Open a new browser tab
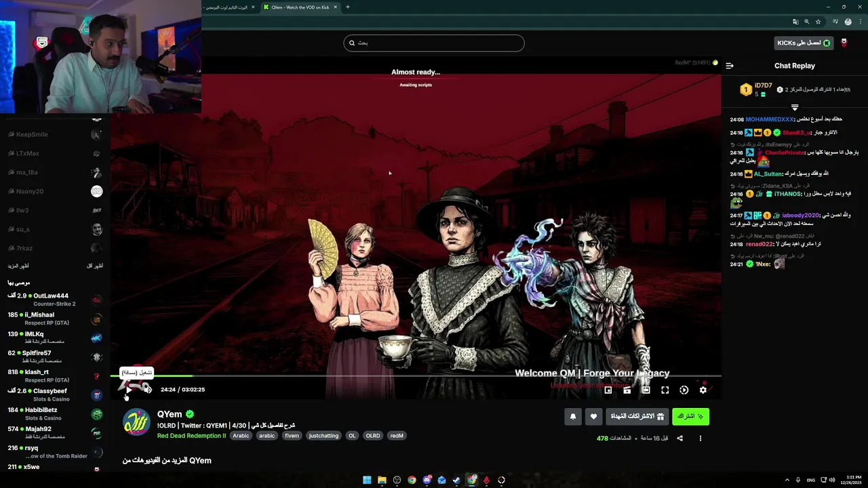The width and height of the screenshot is (868, 488). [348, 7]
